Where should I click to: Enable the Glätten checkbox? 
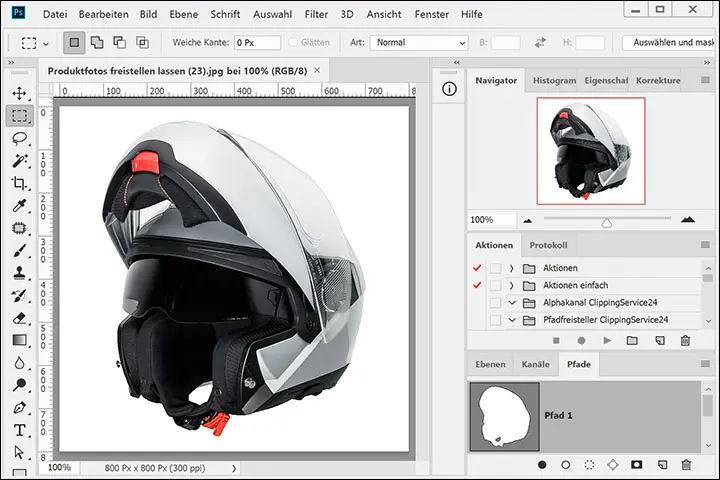tap(294, 43)
